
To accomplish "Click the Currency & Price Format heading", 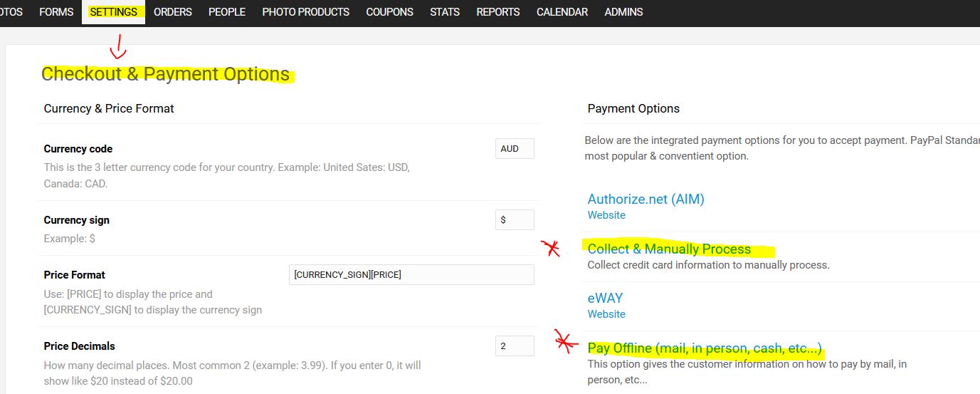I will (x=109, y=108).
